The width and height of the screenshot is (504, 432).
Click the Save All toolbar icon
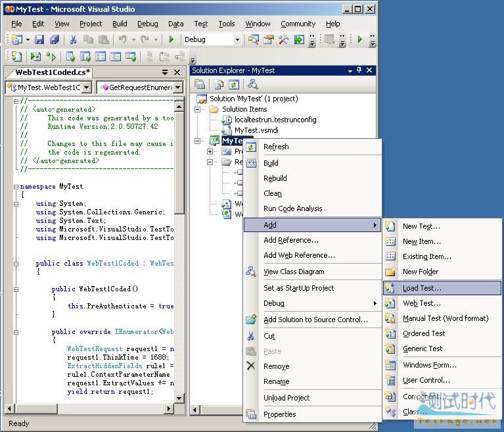click(x=55, y=40)
